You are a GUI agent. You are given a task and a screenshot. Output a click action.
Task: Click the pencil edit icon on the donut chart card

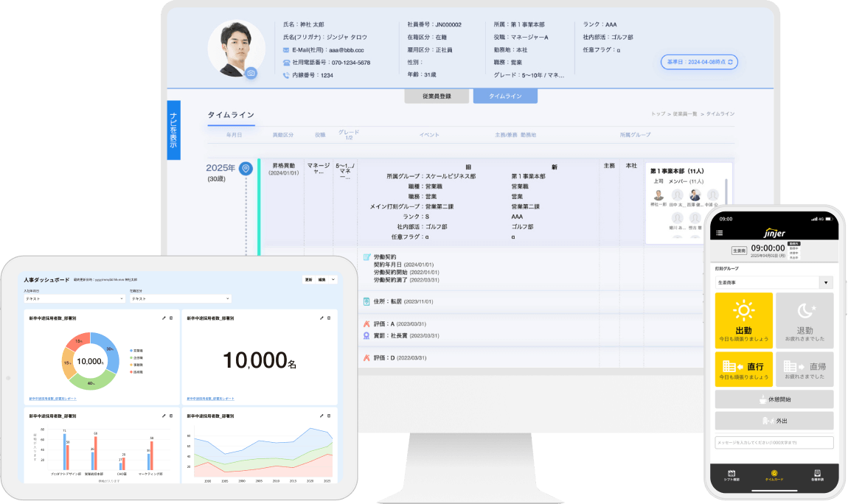click(163, 318)
